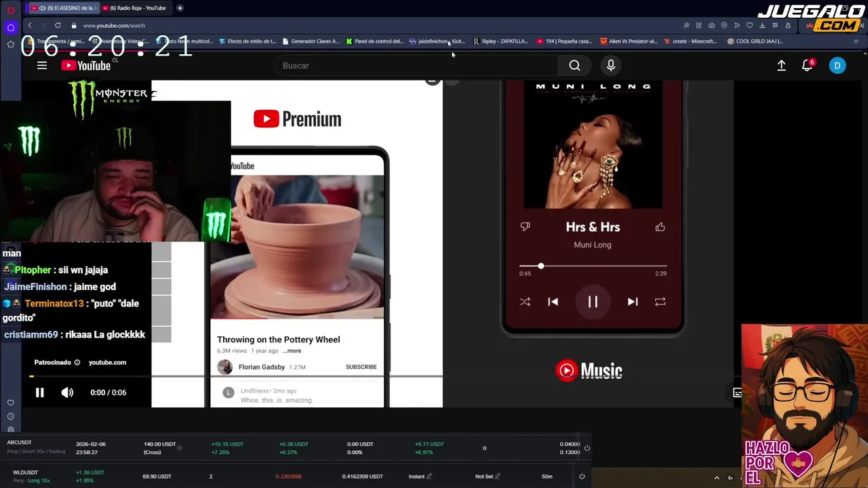
Task: Click the 0.4162309 USDT value
Action: point(362,476)
